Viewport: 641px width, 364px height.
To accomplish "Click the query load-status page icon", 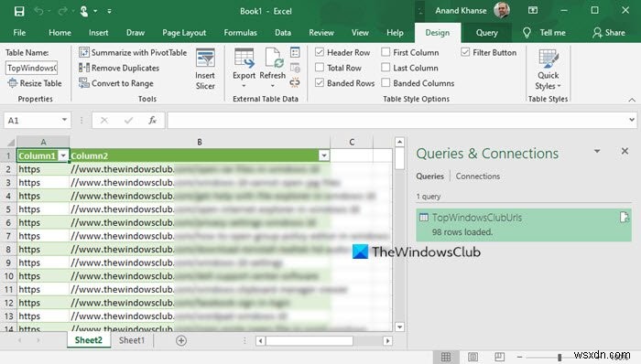I will pyautogui.click(x=624, y=217).
